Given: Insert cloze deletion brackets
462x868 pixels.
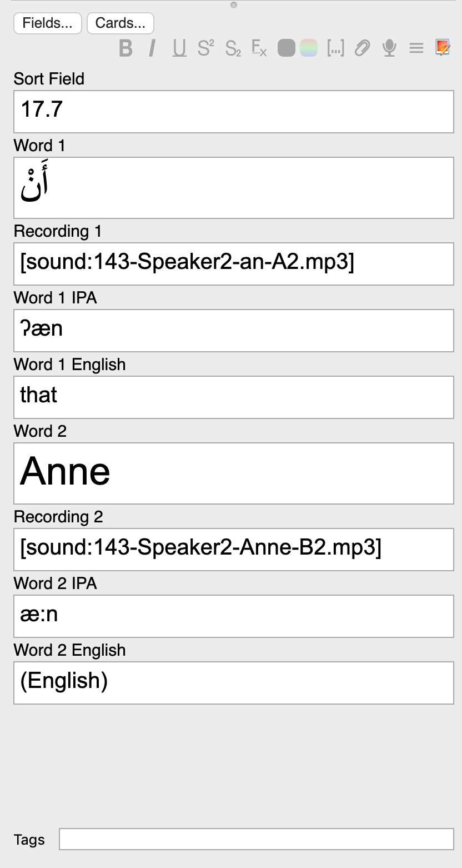Looking at the screenshot, I should click(x=335, y=48).
